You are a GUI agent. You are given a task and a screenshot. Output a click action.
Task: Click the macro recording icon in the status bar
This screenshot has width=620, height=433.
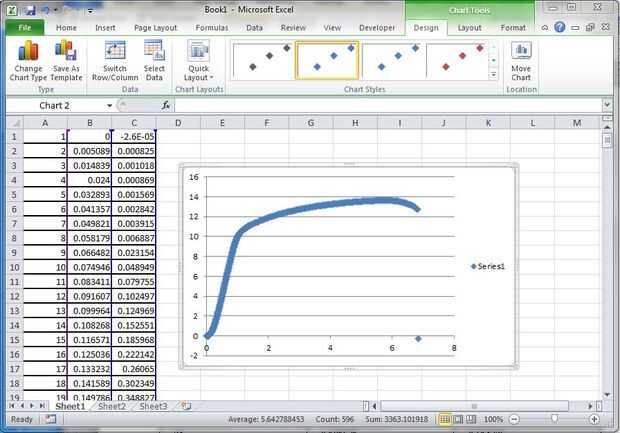tap(50, 419)
